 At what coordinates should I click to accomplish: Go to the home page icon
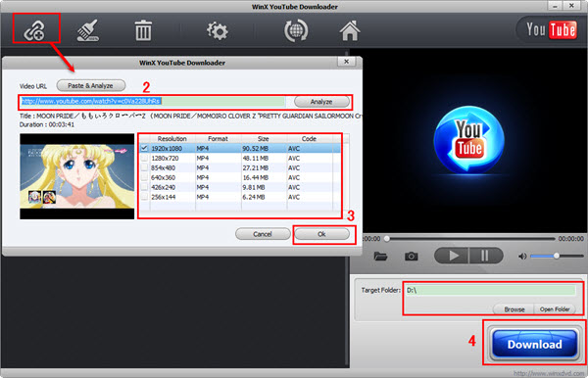(350, 30)
